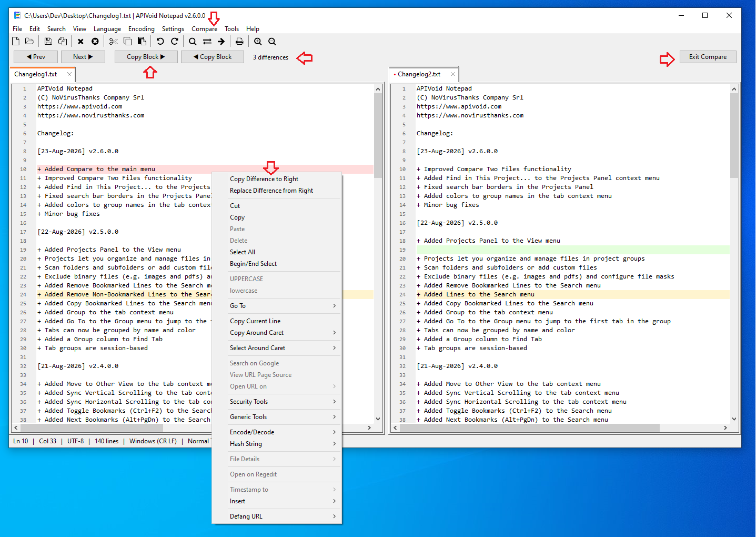Expand the Defang URL submenu
The width and height of the screenshot is (756, 537).
point(277,516)
